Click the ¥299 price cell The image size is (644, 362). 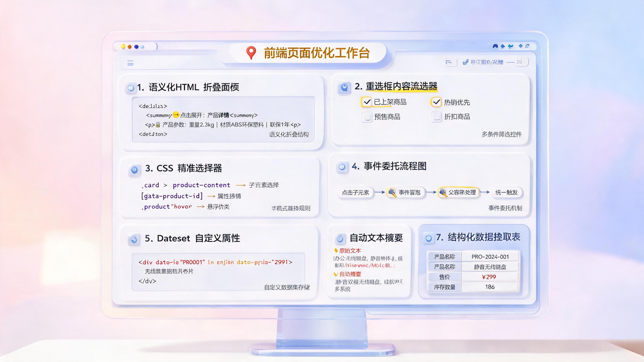[x=490, y=277]
